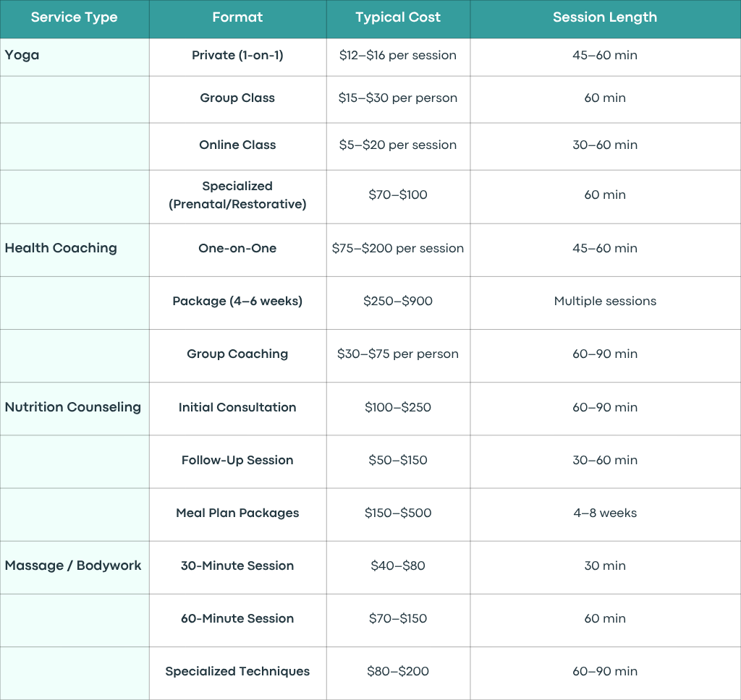Screen dimensions: 741x700
Task: Click the Specialized Techniques format cell
Action: click(237, 673)
